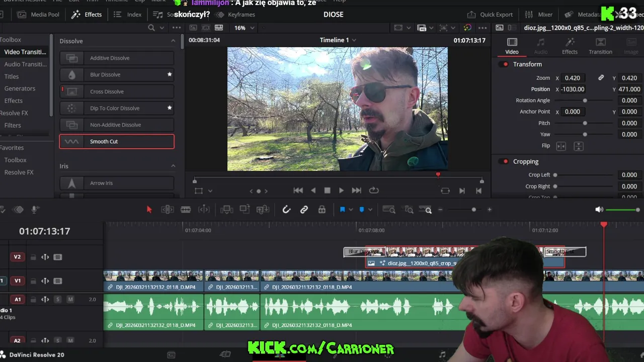Select Blur Dissolve transition

coord(117,74)
